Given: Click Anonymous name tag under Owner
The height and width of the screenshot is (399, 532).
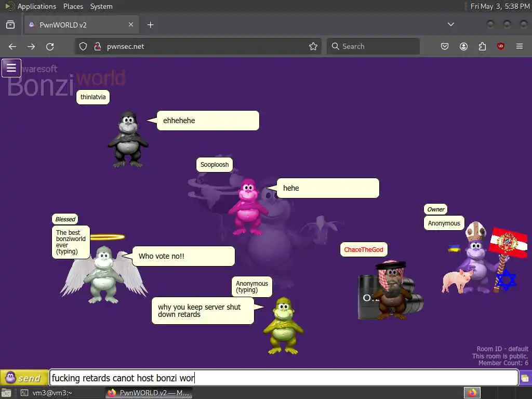Looking at the screenshot, I should click(444, 223).
